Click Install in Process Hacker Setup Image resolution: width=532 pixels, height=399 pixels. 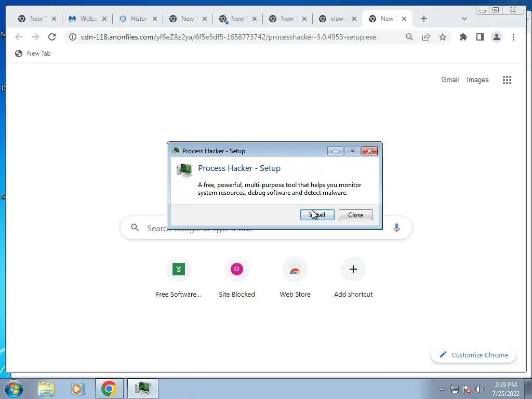tap(317, 215)
